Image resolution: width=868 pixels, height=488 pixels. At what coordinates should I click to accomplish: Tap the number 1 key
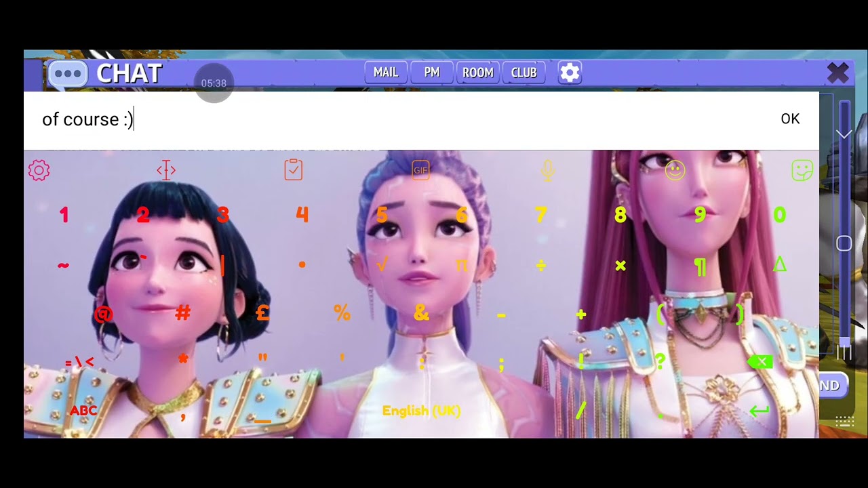pos(64,216)
